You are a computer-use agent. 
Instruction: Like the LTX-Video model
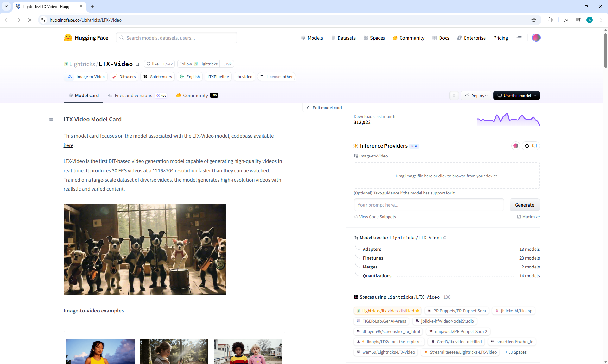152,64
